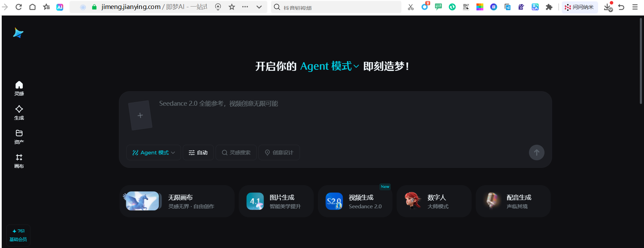Click the undo closed tab arrow
This screenshot has width=644, height=248.
621,7
